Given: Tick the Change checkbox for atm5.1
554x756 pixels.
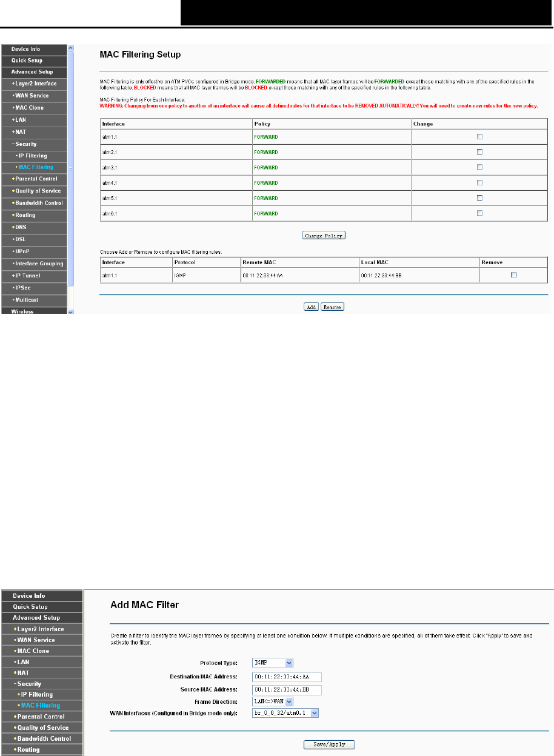Looking at the screenshot, I should [480, 197].
